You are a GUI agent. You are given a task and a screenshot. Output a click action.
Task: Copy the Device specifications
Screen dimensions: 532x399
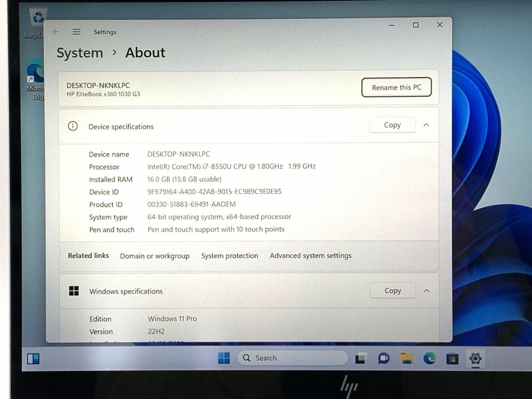pos(392,125)
